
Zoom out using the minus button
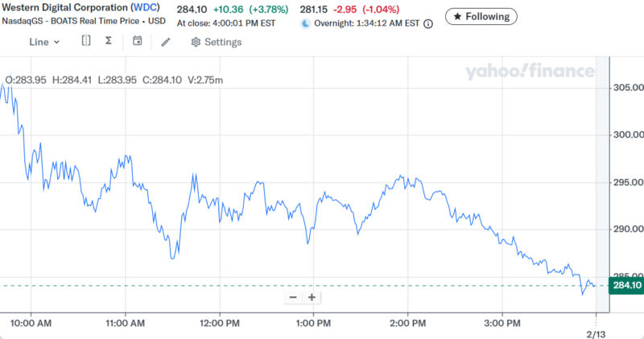pyautogui.click(x=293, y=297)
